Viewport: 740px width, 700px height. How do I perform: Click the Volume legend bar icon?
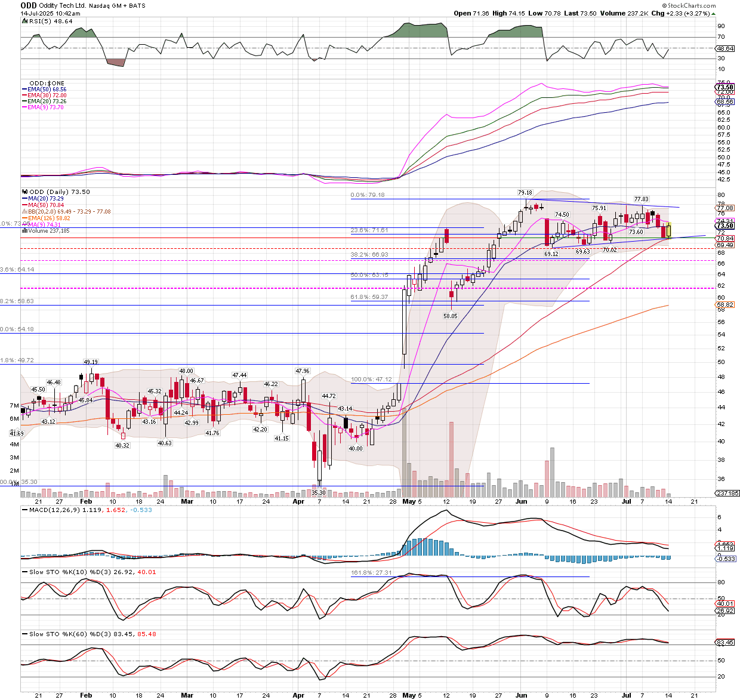click(x=24, y=231)
